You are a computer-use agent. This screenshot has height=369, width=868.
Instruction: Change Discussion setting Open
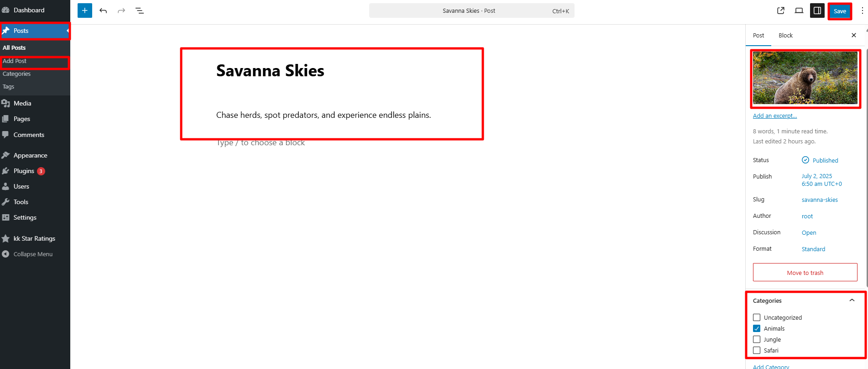pos(809,232)
